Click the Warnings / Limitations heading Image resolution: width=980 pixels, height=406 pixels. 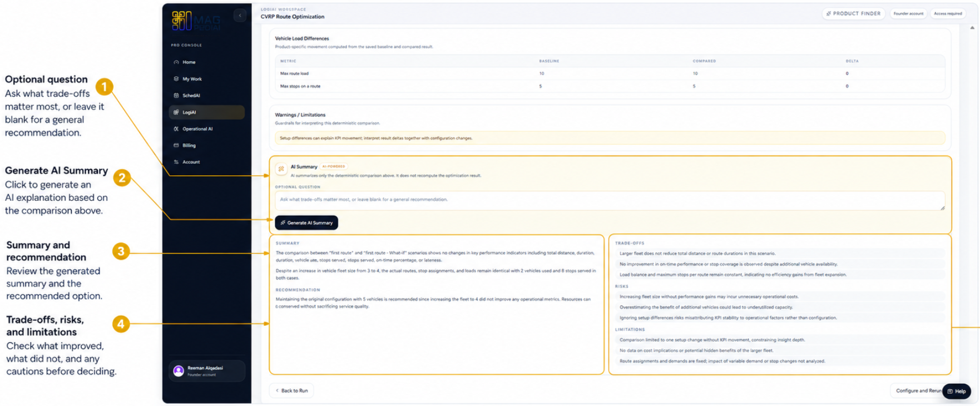[x=300, y=115]
